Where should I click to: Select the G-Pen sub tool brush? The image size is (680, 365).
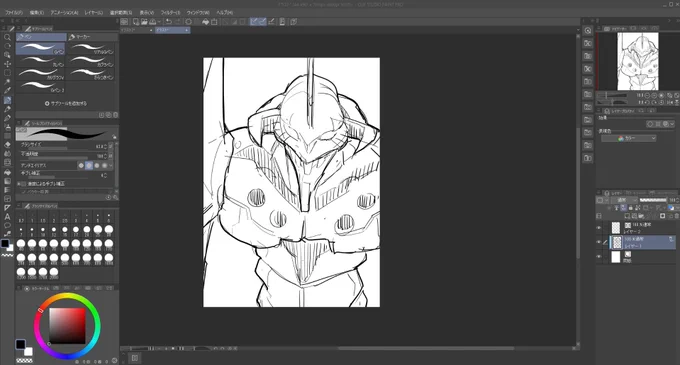click(40, 48)
